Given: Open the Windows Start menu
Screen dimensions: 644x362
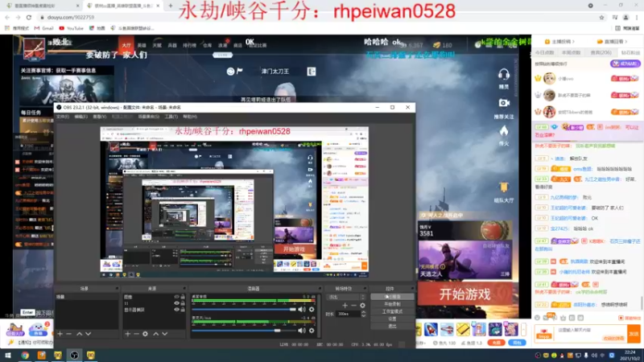Looking at the screenshot, I should click(8, 355).
